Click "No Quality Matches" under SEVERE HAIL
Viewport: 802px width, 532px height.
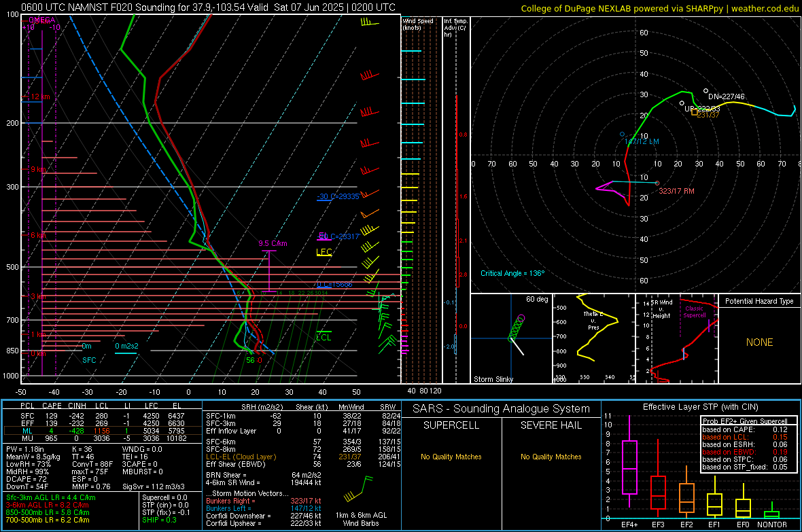pyautogui.click(x=551, y=457)
